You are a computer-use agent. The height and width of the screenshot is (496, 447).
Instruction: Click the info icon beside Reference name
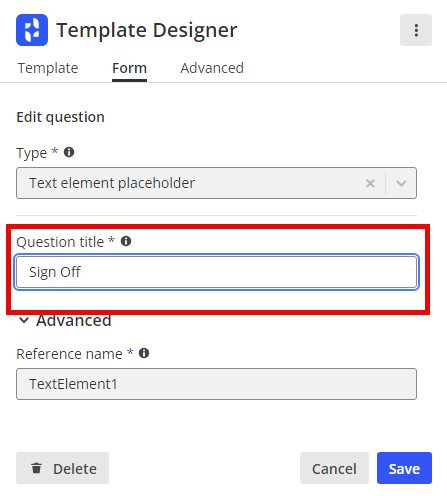144,353
